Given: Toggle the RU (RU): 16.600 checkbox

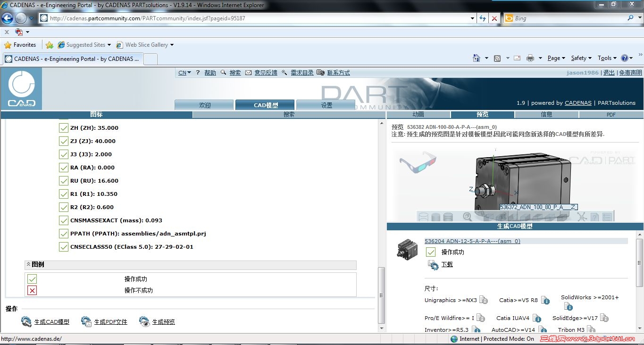Looking at the screenshot, I should click(x=63, y=181).
